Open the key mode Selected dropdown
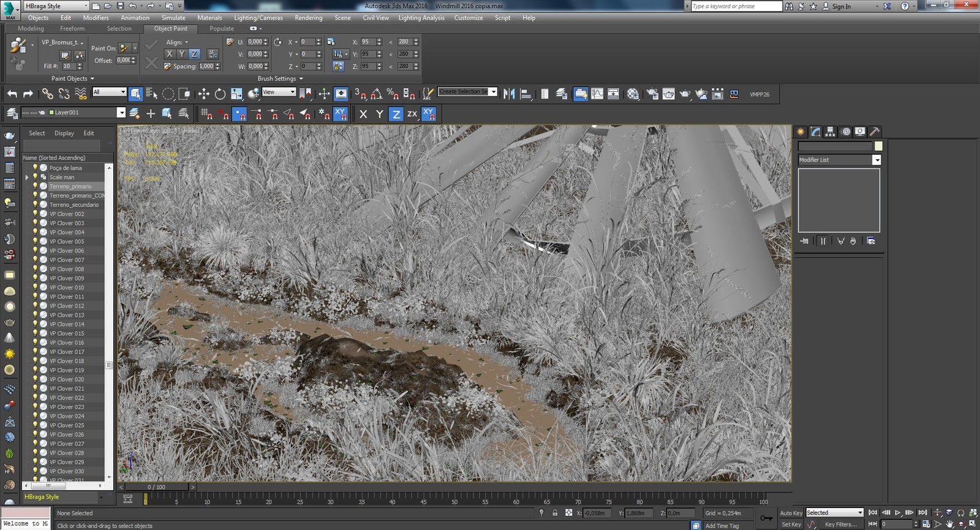The image size is (980, 530). (x=834, y=512)
